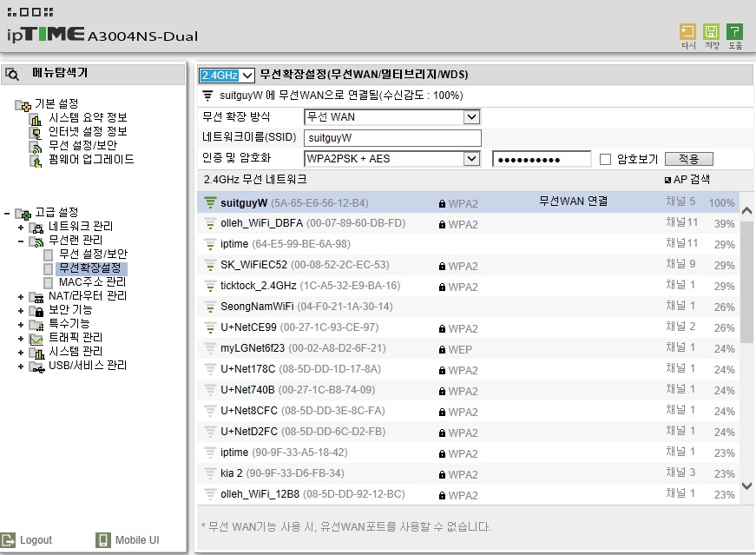756x555 pixels.
Task: Click signal icon beside iptime 64-E5 row
Action: (x=210, y=244)
